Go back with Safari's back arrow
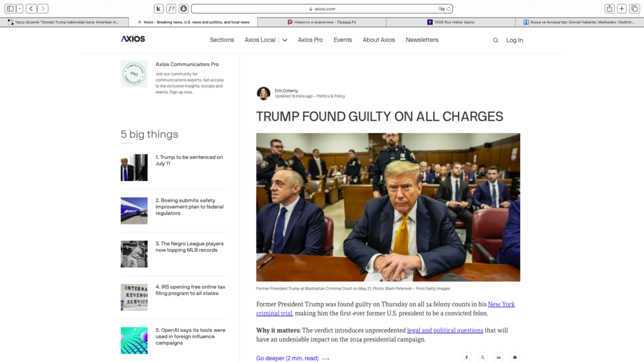Screen dimensions: 644x362 point(31,9)
